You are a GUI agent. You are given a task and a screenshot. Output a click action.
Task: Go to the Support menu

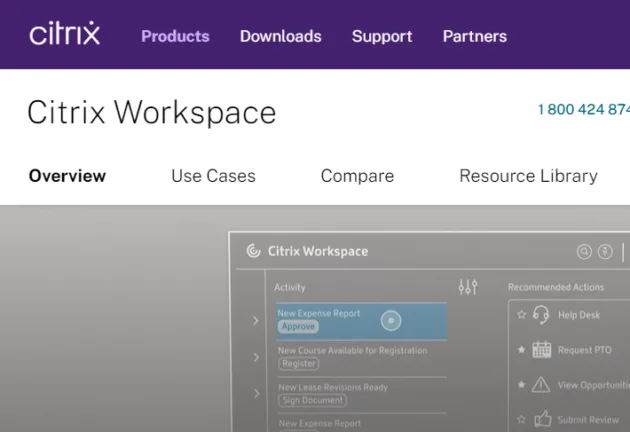(x=382, y=36)
